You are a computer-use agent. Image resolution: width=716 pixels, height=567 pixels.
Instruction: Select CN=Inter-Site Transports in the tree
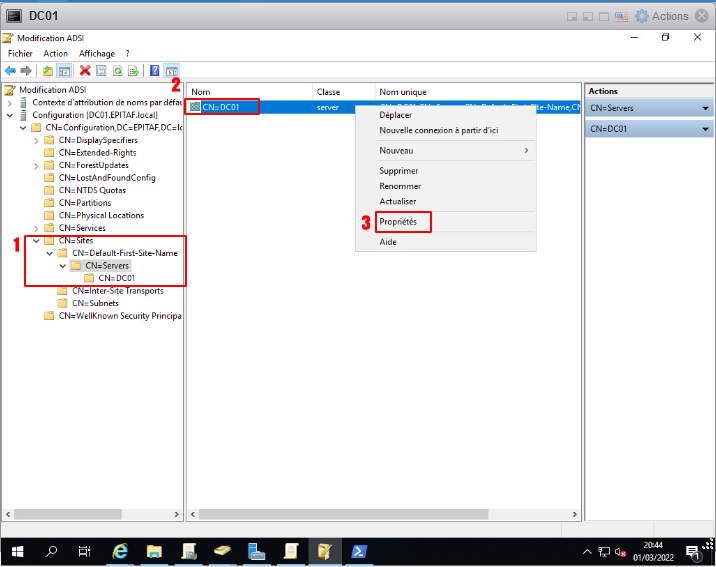click(124, 291)
